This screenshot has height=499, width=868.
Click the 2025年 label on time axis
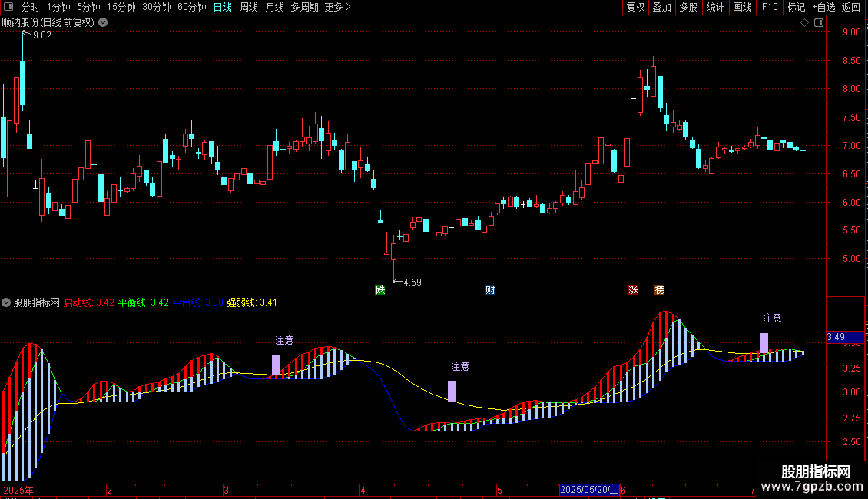[x=18, y=490]
